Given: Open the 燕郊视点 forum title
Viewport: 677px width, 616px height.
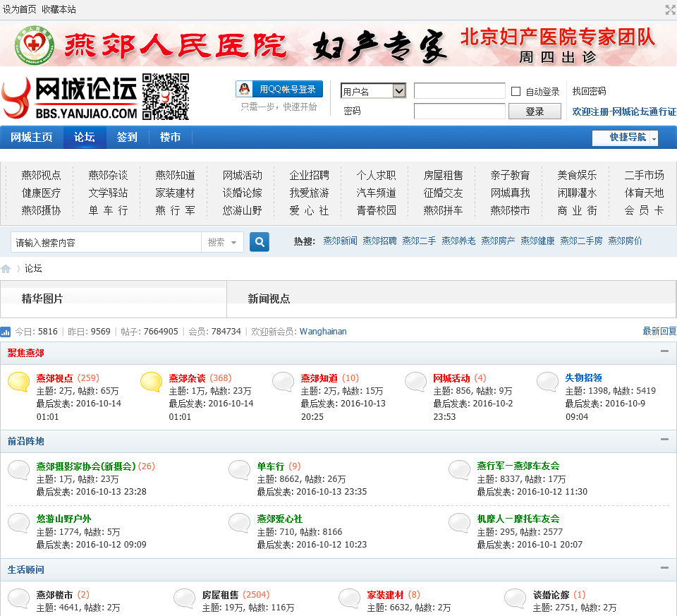Looking at the screenshot, I should click(54, 378).
